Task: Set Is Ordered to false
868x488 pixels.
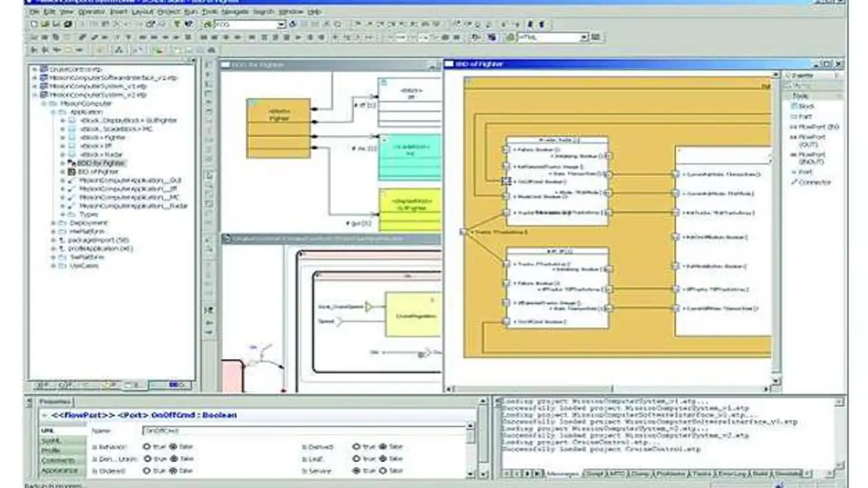Action: 172,470
